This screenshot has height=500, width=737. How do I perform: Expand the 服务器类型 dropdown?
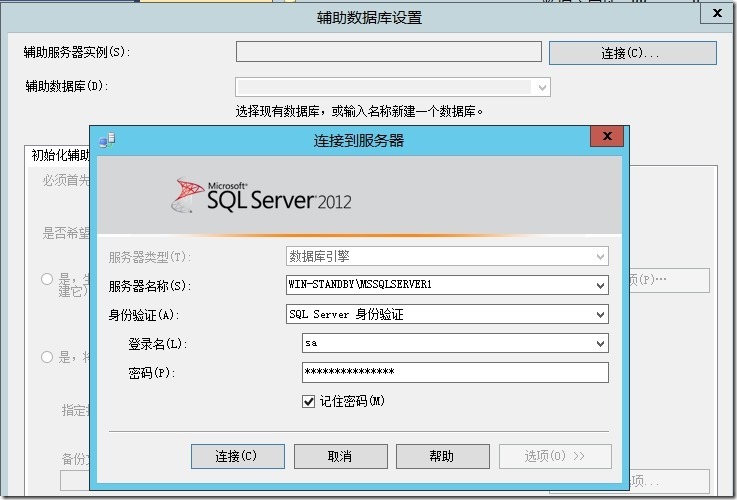(600, 256)
